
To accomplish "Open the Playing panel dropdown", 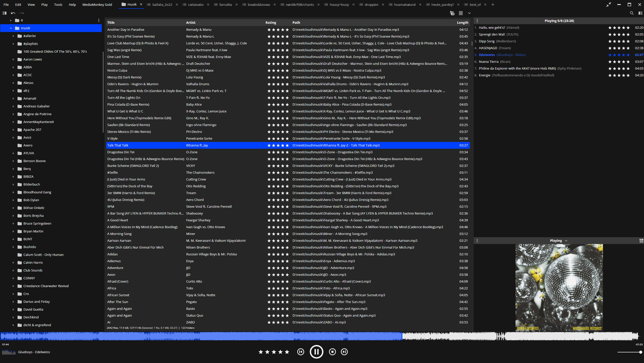I will click(x=566, y=241).
